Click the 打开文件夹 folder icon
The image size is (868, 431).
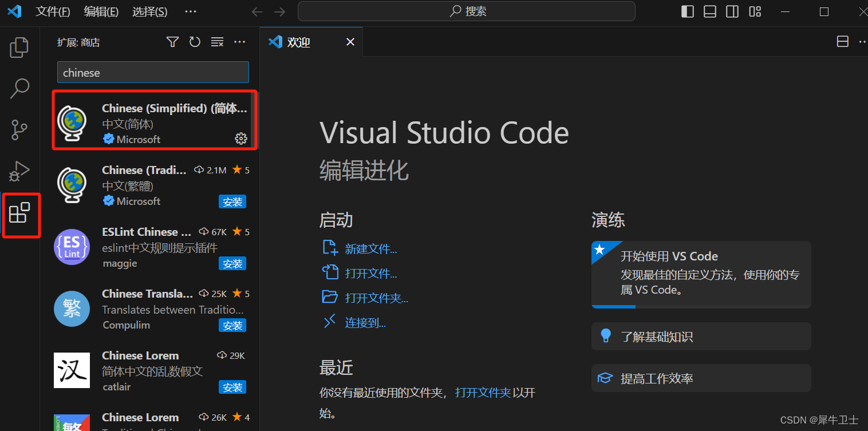click(x=330, y=297)
